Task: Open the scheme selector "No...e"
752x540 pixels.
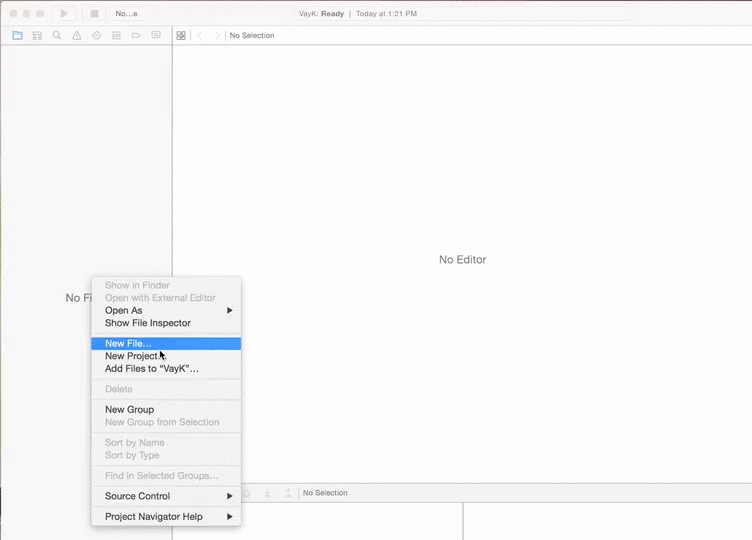Action: (x=127, y=14)
